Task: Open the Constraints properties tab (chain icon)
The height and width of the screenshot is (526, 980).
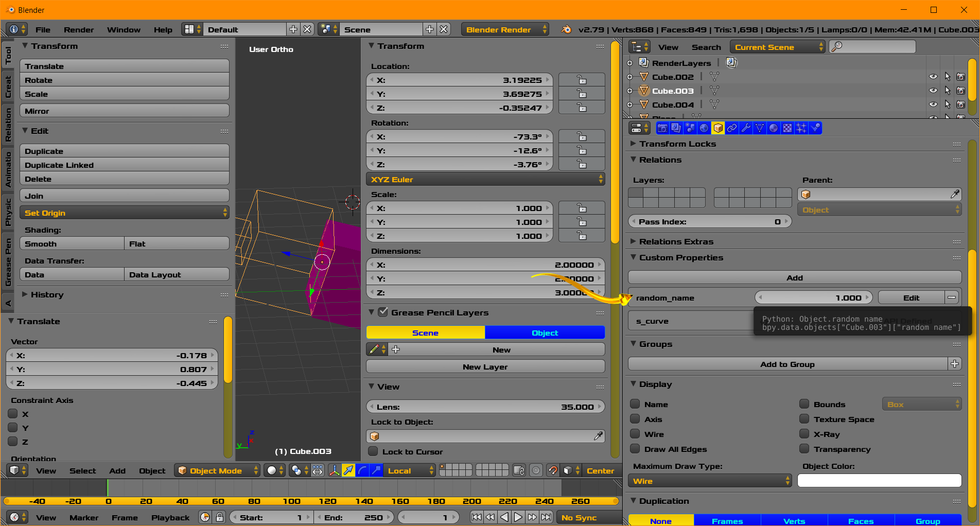Action: [732, 128]
